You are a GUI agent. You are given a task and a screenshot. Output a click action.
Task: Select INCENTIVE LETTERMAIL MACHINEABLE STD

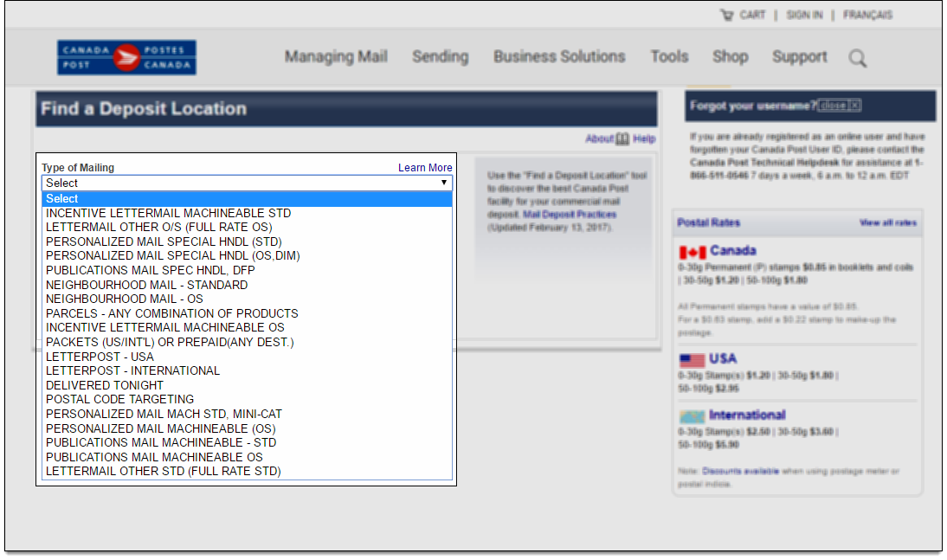coord(247,213)
